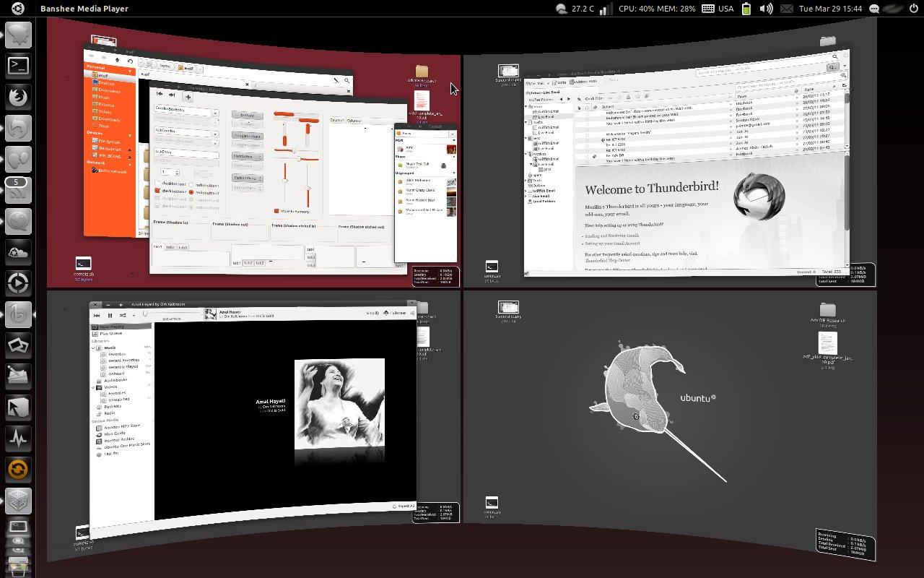Open System Monitor pulse icon in launcher
This screenshot has width=924, height=578.
18,439
